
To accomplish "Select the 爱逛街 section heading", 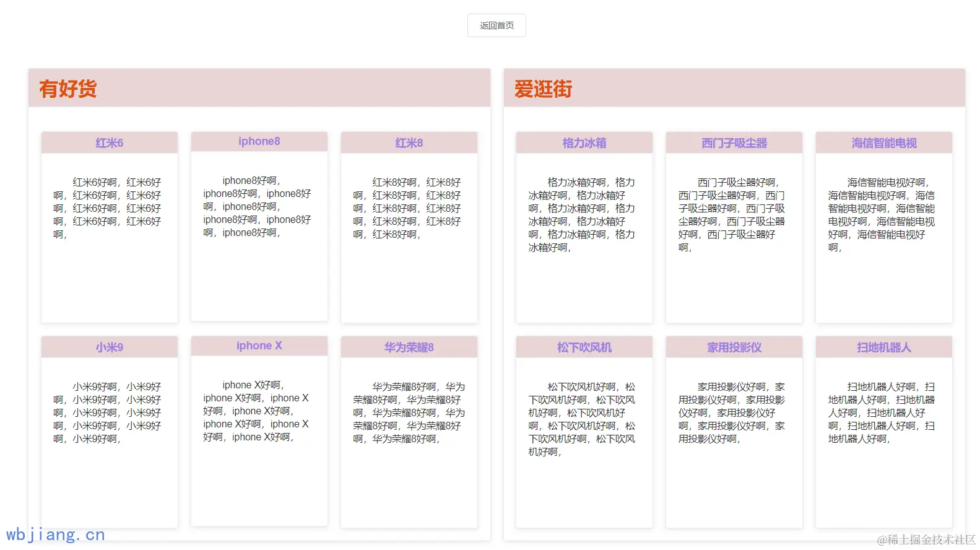I will coord(543,89).
